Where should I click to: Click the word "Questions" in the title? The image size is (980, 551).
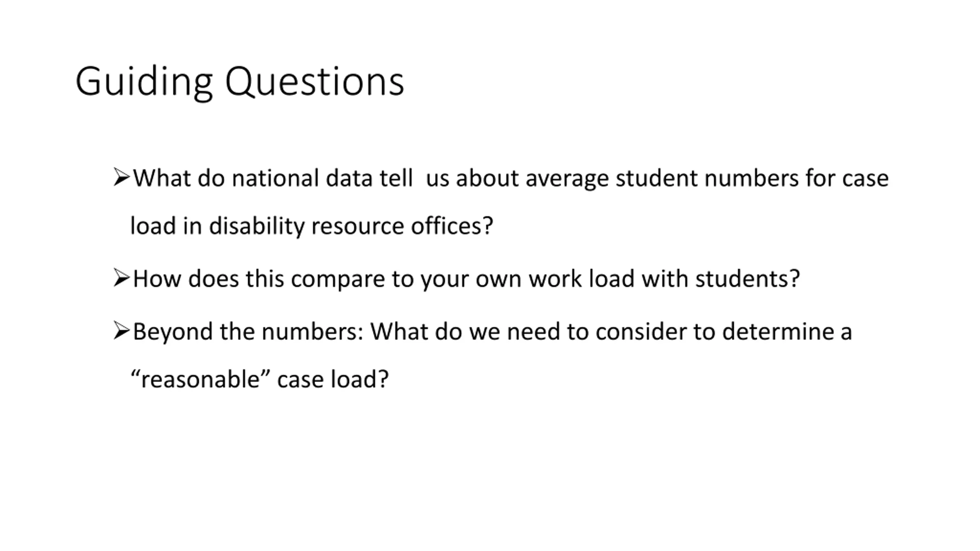(x=315, y=82)
